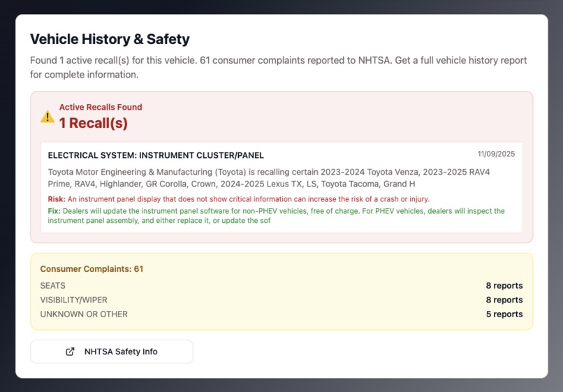Click the '5 reports' value
Screen dimensions: 563x392
(504, 314)
